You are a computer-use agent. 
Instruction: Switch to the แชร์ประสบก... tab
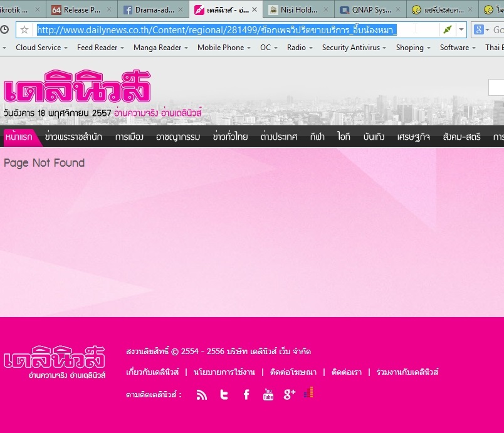444,9
